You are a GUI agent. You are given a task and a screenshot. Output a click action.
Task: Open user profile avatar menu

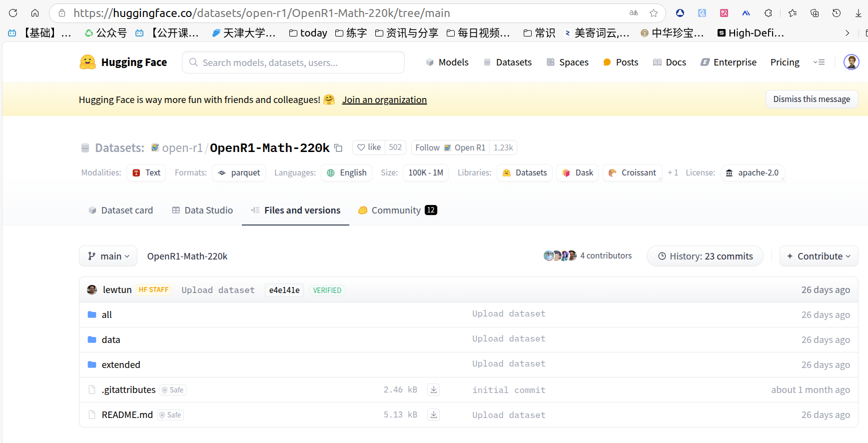[852, 62]
